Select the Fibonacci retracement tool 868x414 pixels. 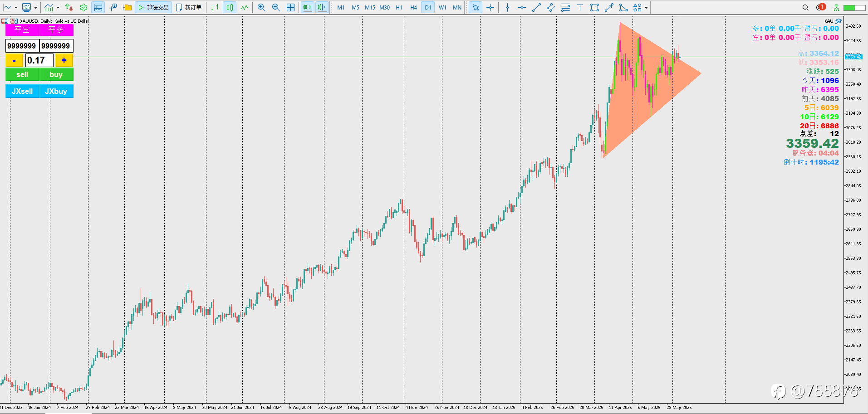click(565, 7)
